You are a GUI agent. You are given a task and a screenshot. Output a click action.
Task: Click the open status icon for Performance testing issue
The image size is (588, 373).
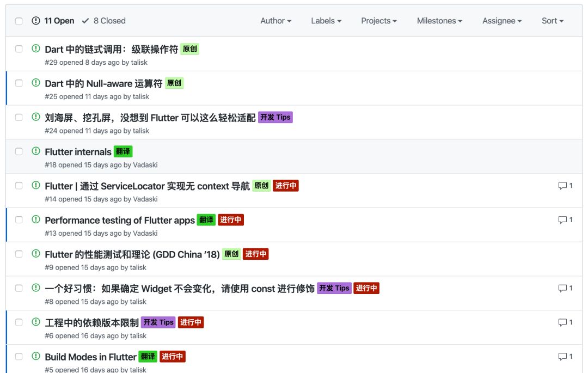point(35,219)
